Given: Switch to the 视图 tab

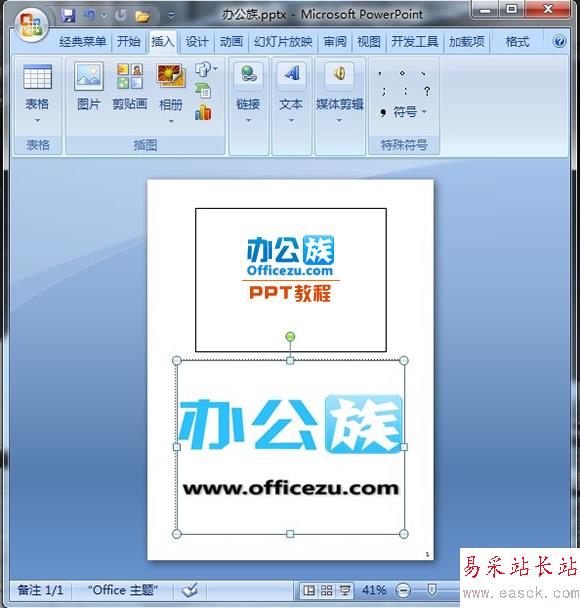Looking at the screenshot, I should point(369,41).
